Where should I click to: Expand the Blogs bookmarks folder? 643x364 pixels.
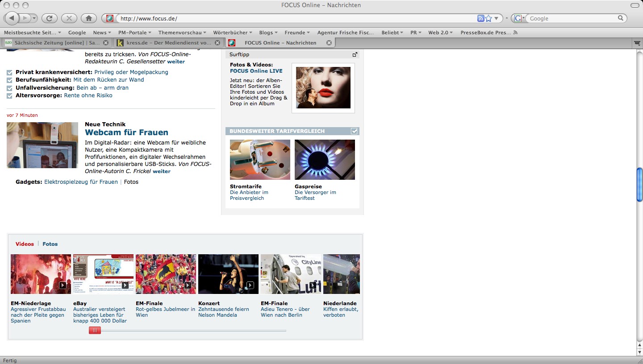coord(268,33)
